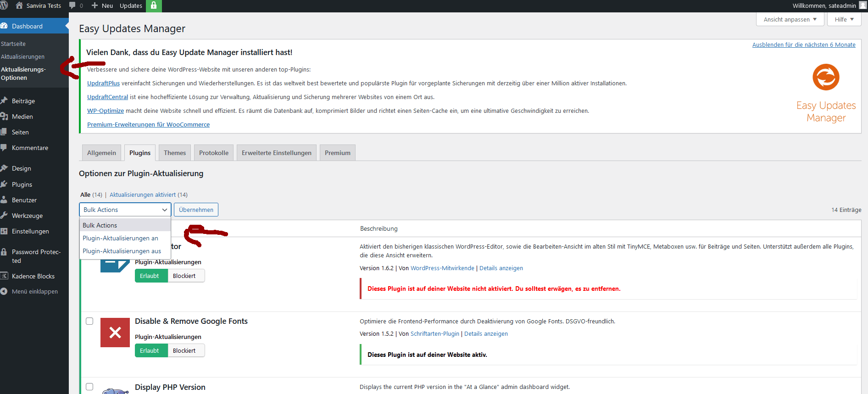Screen dimensions: 868x394
Task: Set Google Fonts plugin updates to Erlaubt
Action: (x=151, y=350)
